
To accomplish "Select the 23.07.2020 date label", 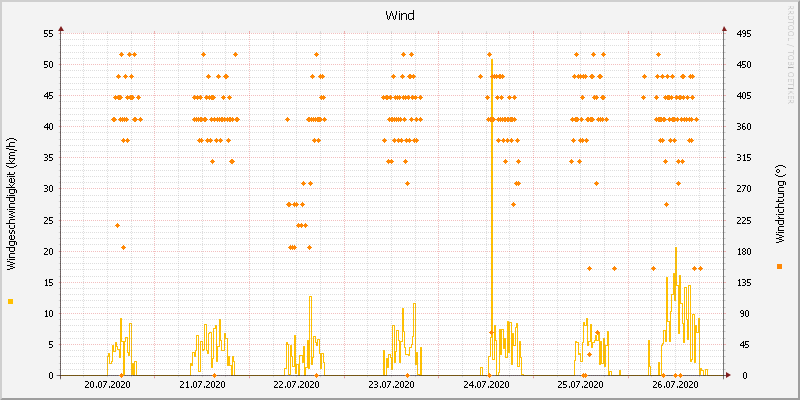I will click(x=392, y=385).
